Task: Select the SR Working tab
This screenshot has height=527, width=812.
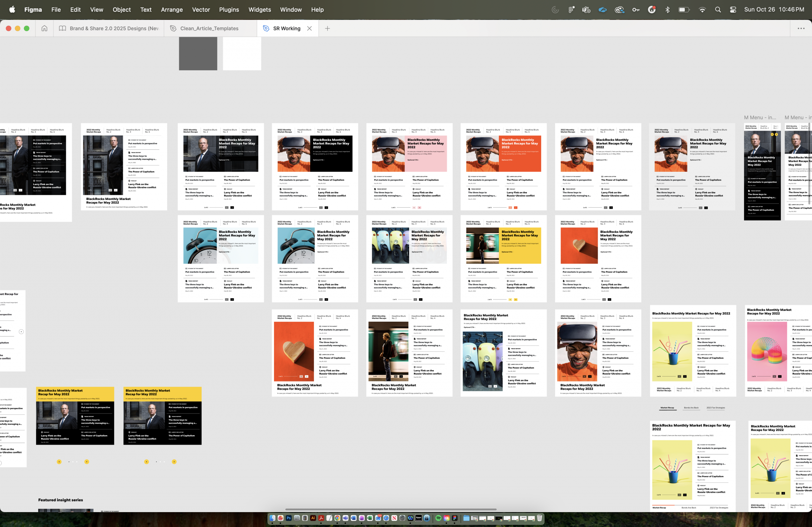Action: click(x=287, y=28)
